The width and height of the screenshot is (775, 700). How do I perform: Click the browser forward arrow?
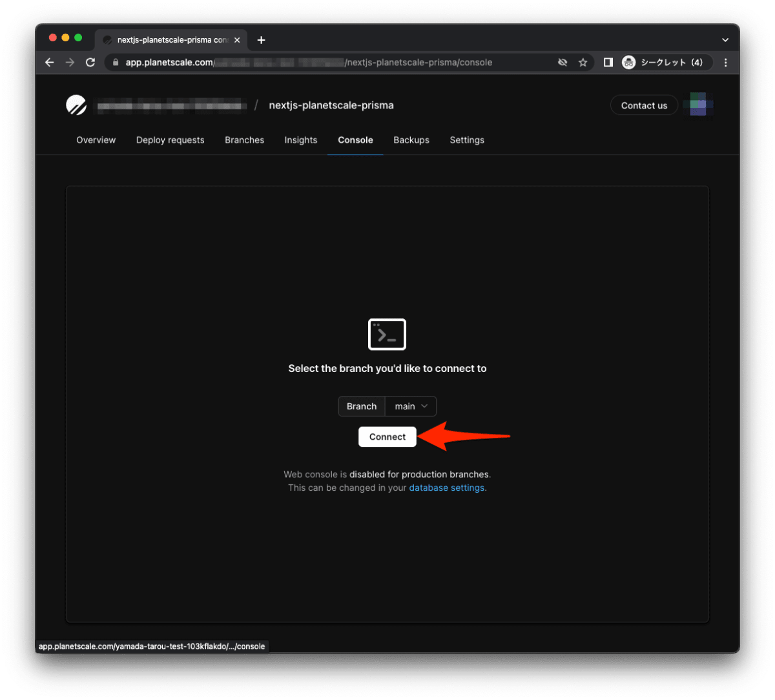point(70,62)
